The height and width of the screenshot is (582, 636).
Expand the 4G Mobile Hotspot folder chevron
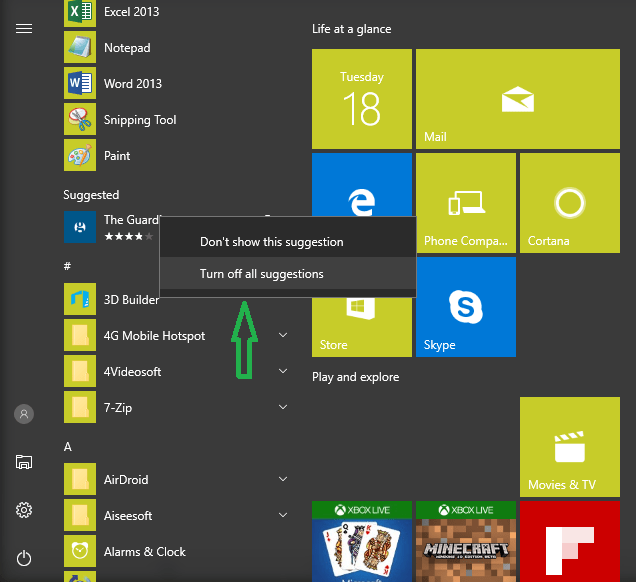283,335
